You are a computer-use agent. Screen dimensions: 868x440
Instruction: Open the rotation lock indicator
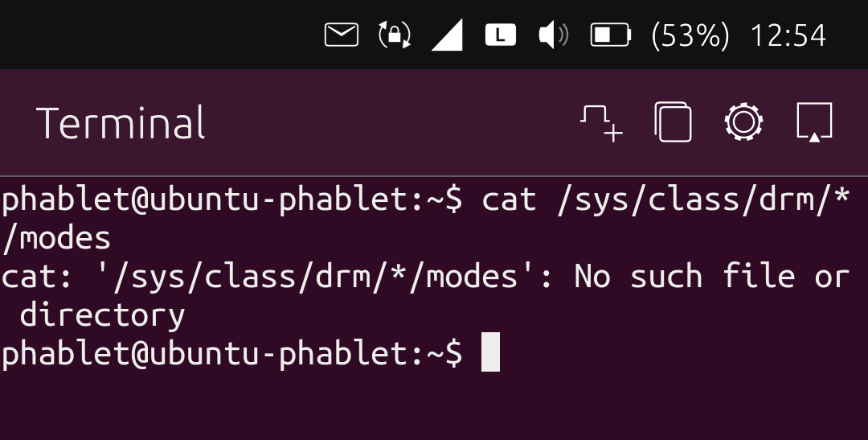pos(394,35)
